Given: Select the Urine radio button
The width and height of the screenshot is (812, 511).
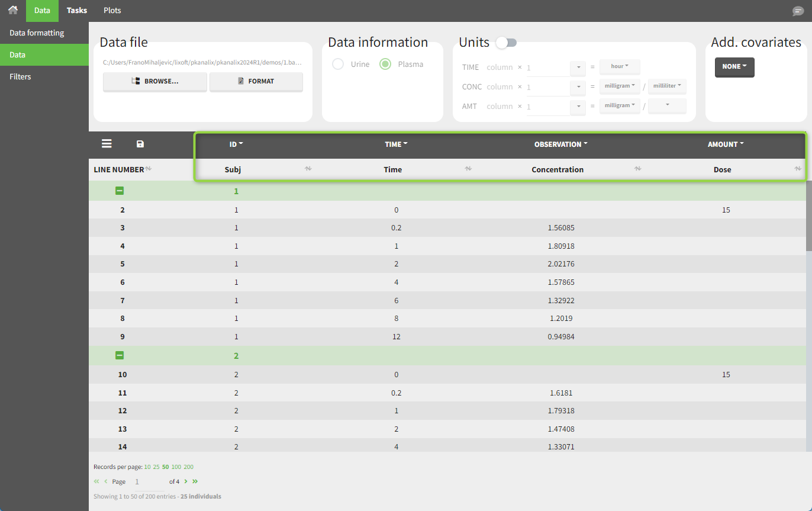Looking at the screenshot, I should click(x=338, y=64).
